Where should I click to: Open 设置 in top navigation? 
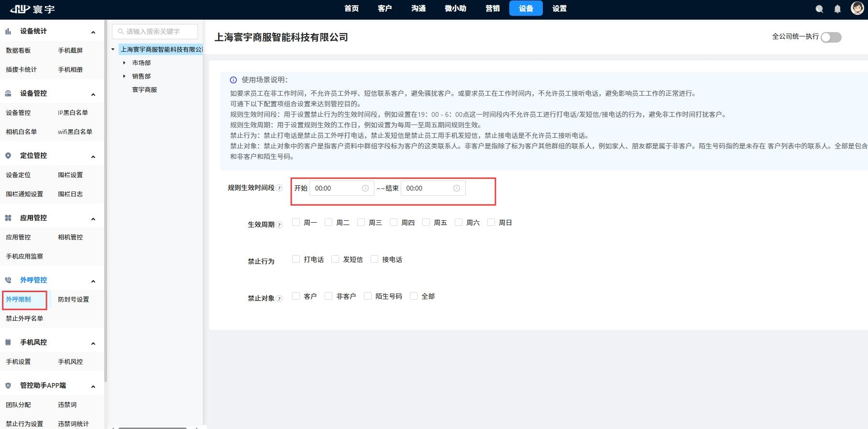pyautogui.click(x=560, y=9)
